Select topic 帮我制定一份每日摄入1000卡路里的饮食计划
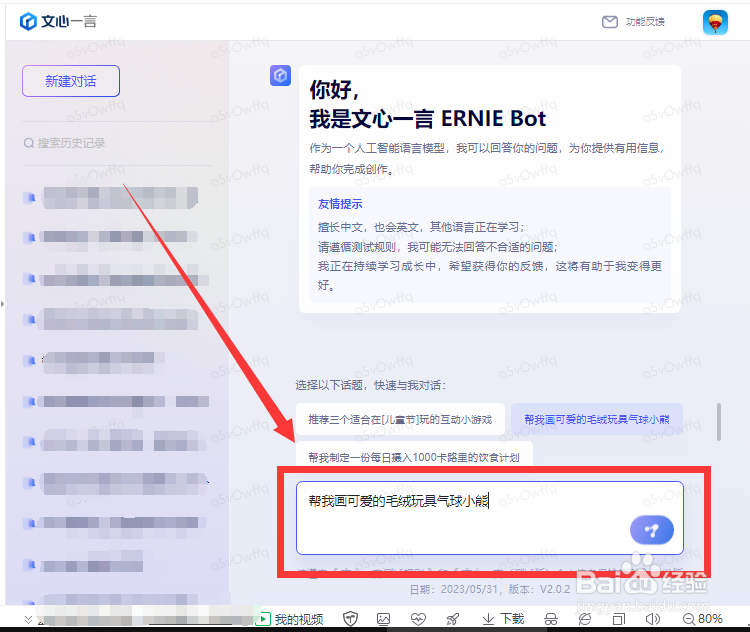This screenshot has width=750, height=632. point(414,455)
